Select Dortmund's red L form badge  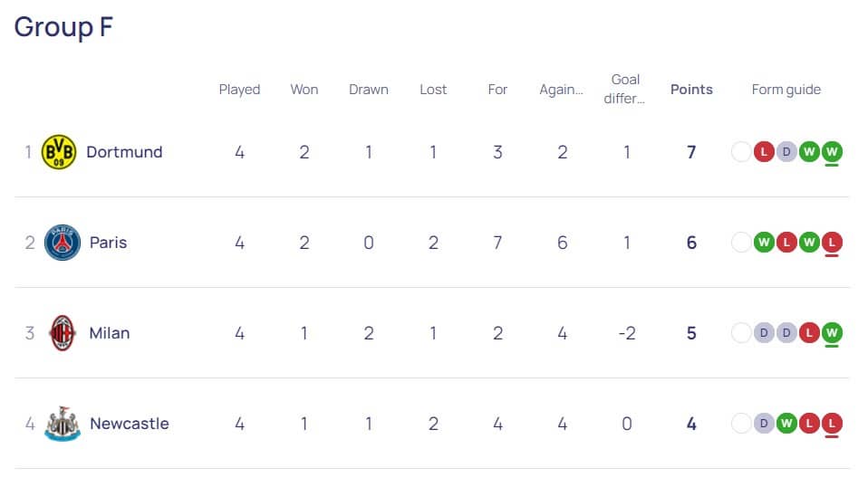point(764,151)
